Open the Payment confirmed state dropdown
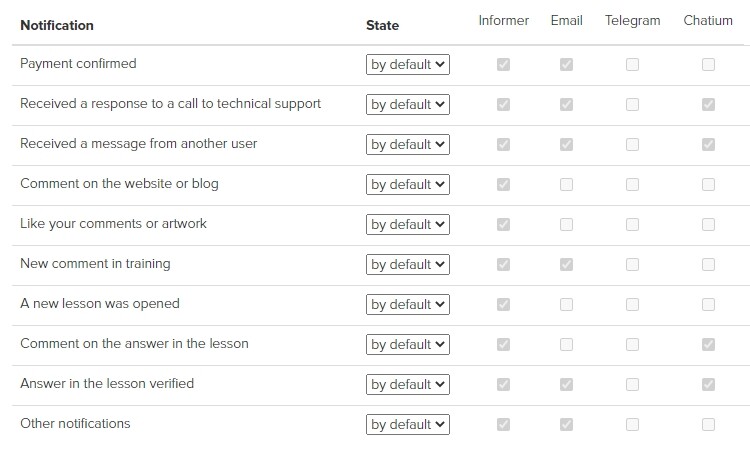The height and width of the screenshot is (451, 750). pyautogui.click(x=408, y=65)
